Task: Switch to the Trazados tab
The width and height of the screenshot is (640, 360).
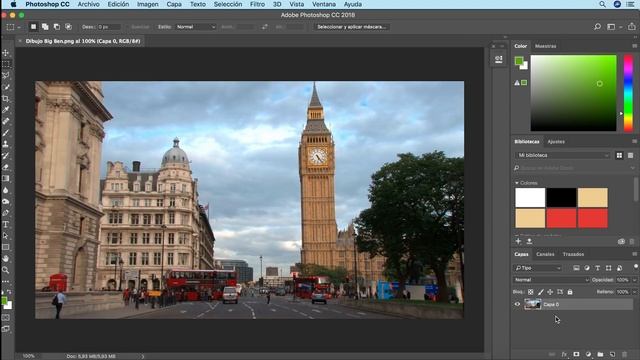Action: tap(573, 254)
